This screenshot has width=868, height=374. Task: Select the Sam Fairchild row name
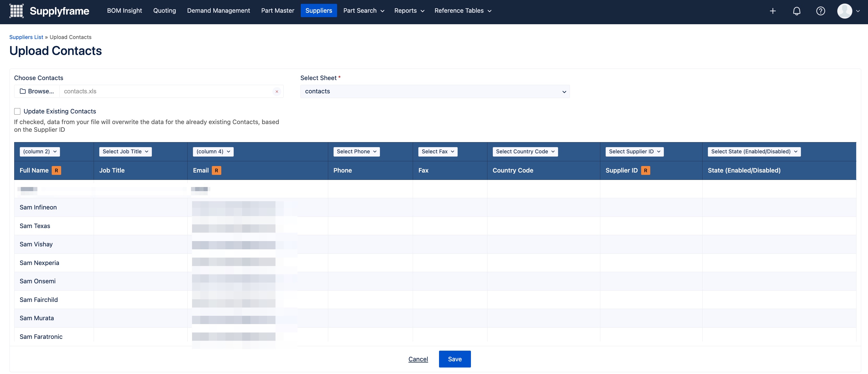[x=39, y=300]
